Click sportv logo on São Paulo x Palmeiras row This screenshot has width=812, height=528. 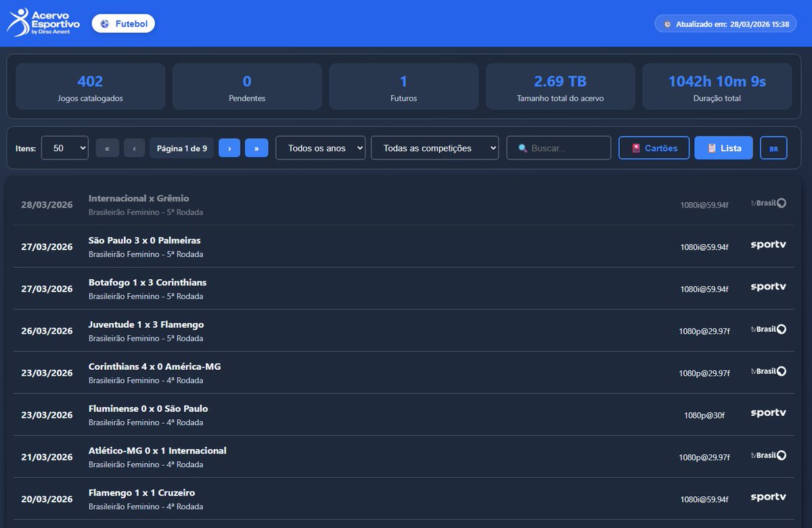tap(769, 245)
